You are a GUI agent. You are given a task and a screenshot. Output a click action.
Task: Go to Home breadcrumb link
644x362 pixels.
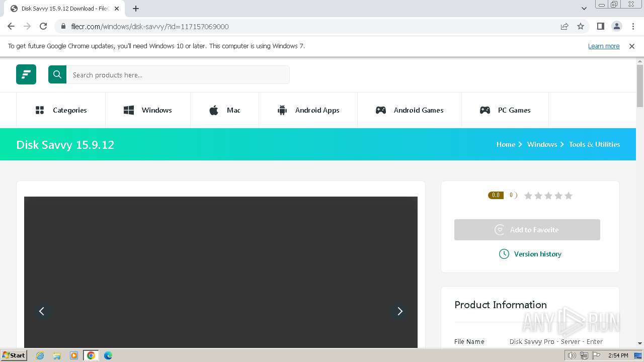point(506,144)
